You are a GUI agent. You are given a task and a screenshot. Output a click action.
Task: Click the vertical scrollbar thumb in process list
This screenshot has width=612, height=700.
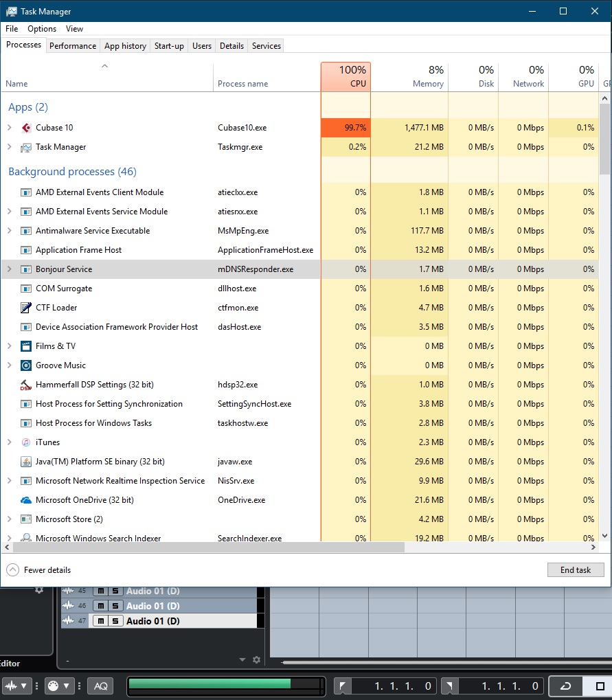[x=604, y=139]
